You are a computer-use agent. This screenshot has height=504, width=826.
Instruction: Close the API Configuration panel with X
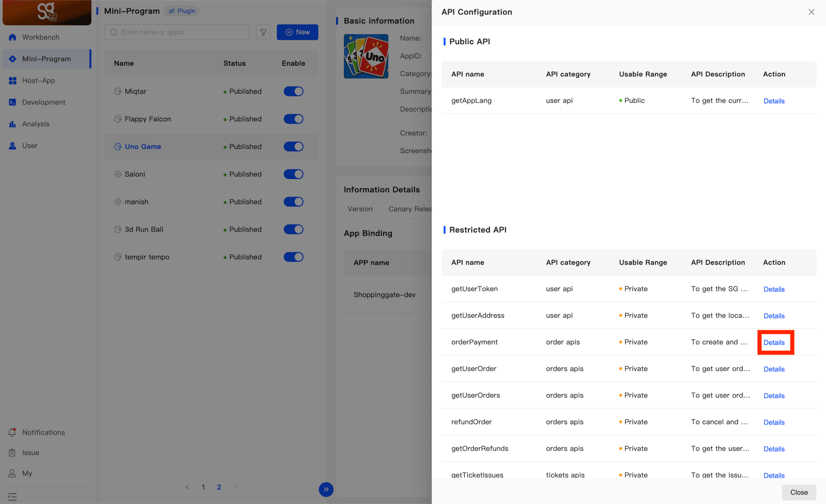pyautogui.click(x=812, y=12)
